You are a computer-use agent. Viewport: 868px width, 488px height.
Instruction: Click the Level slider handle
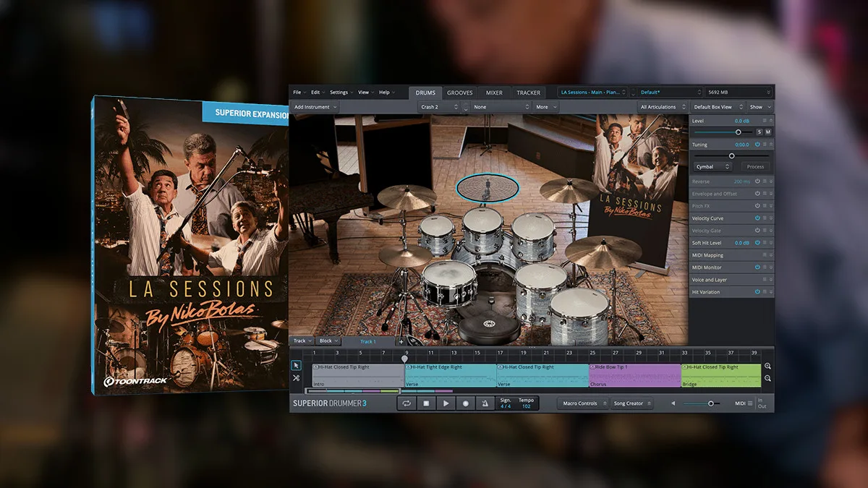(738, 132)
